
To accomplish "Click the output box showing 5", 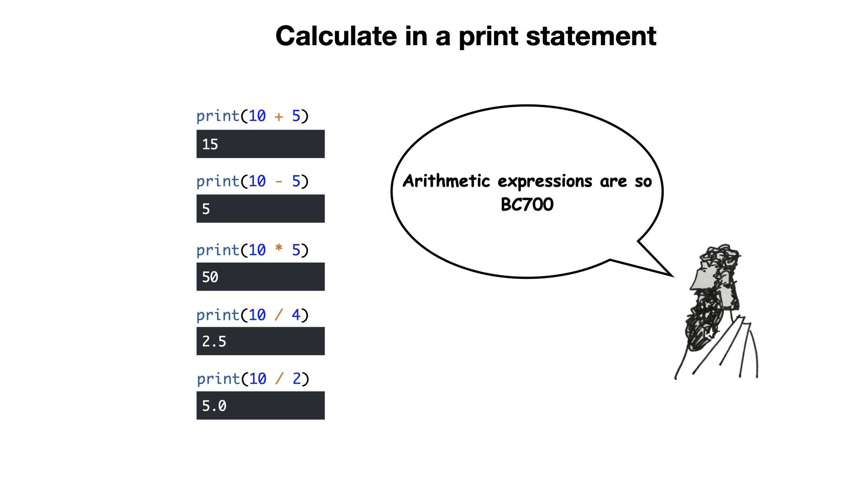I will point(260,208).
